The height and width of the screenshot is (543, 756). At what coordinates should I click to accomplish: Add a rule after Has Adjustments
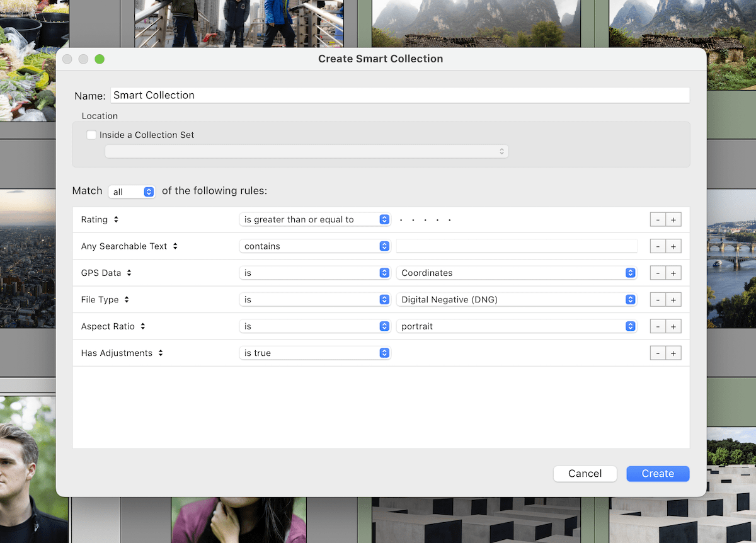[x=673, y=353]
